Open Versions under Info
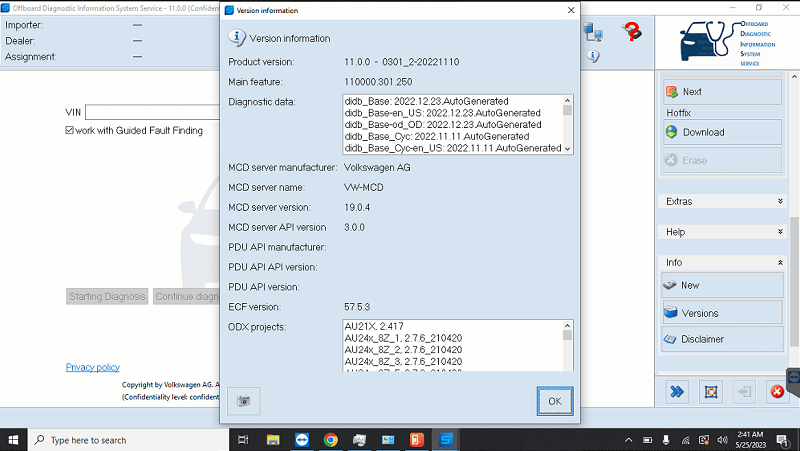 [x=722, y=313]
